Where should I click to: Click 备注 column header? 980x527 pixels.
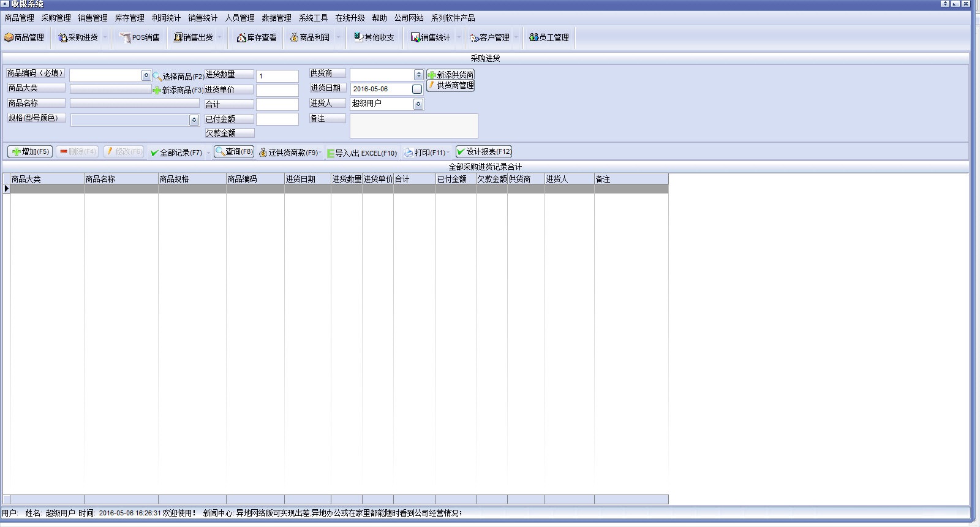[x=631, y=179]
